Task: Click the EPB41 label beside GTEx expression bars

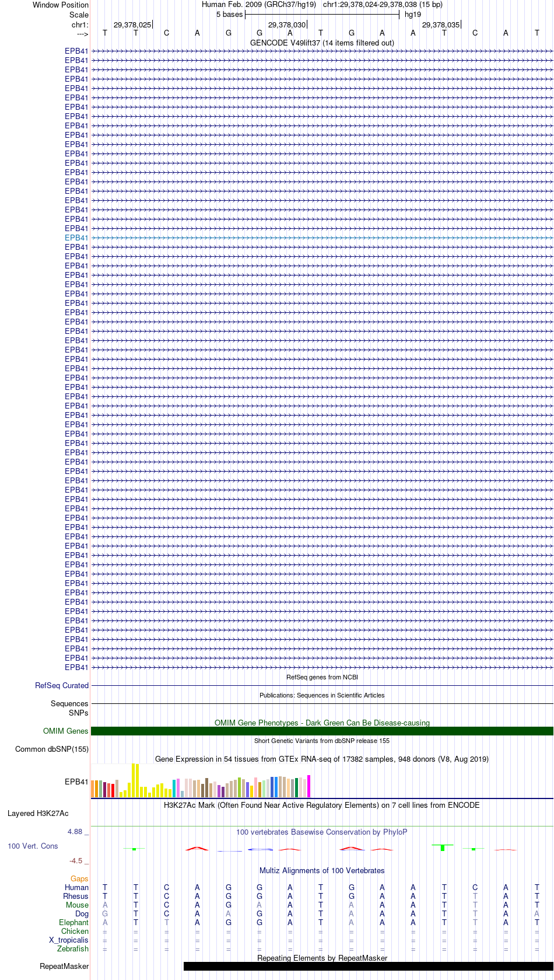Action: click(76, 782)
